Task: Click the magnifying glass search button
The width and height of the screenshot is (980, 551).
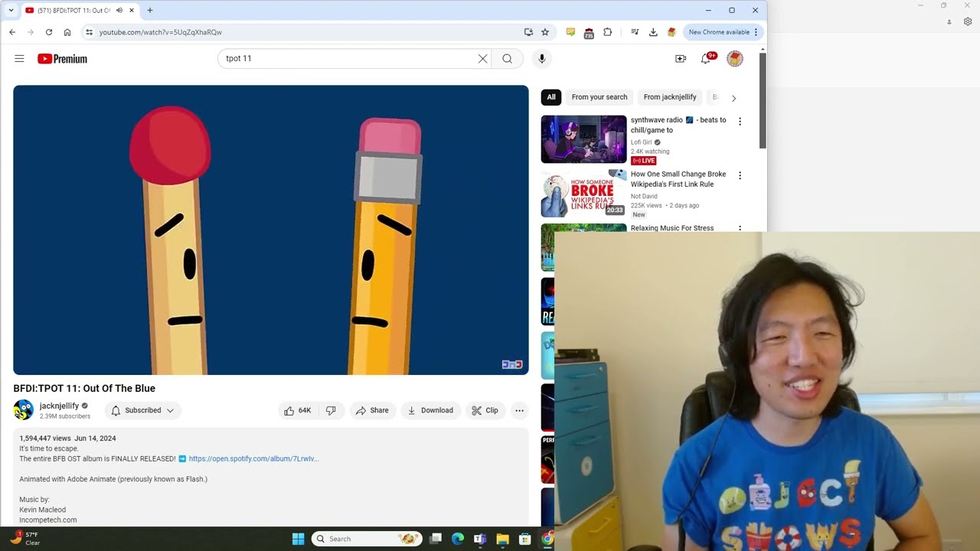Action: tap(507, 59)
